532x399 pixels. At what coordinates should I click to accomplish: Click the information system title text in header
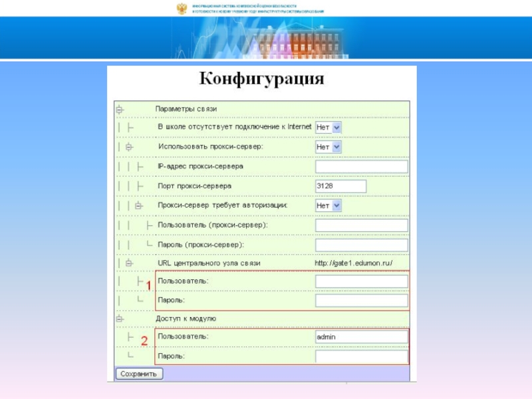[258, 9]
